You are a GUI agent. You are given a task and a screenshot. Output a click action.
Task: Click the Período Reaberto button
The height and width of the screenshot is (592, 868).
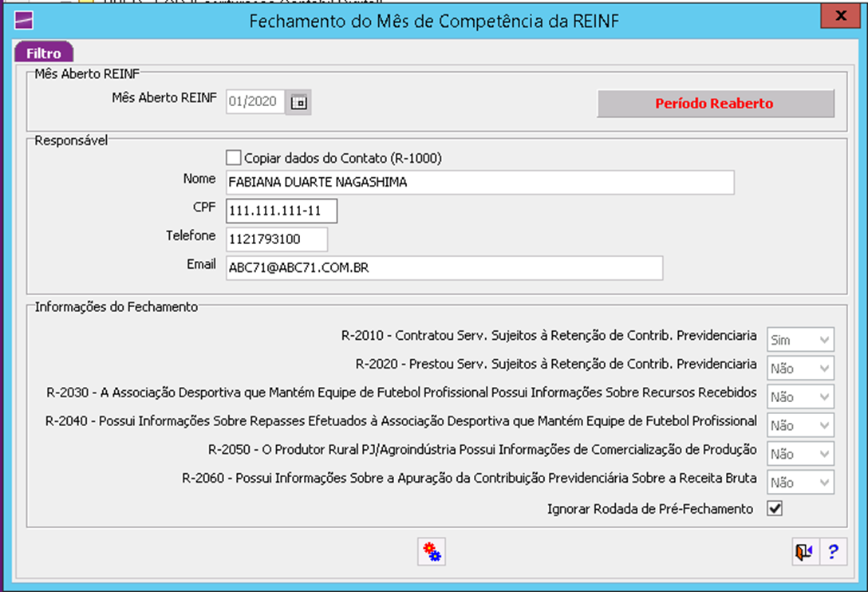point(716,104)
